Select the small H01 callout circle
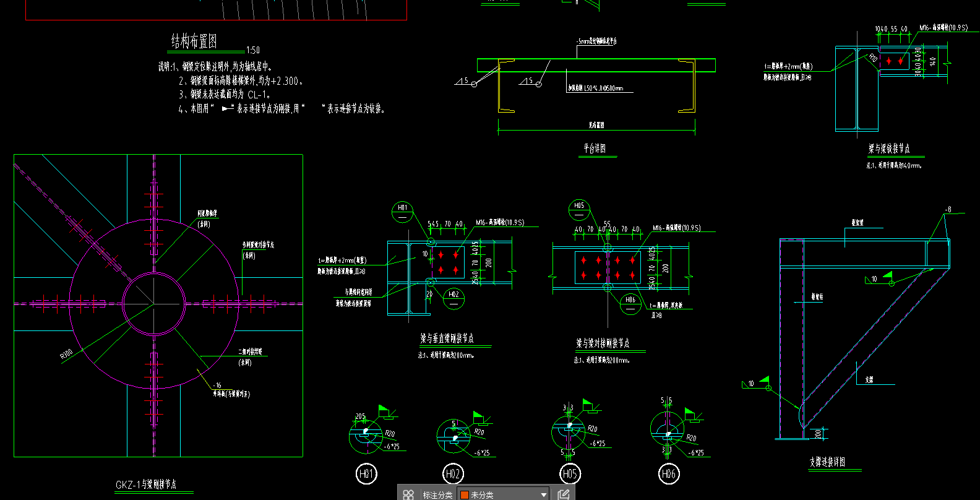The width and height of the screenshot is (980, 500). [403, 212]
